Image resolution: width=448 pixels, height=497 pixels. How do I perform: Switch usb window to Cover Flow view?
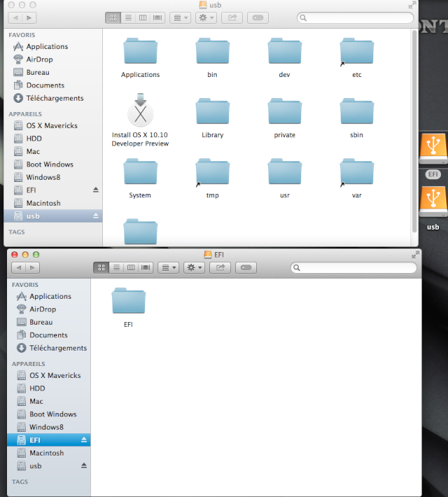pos(157,17)
